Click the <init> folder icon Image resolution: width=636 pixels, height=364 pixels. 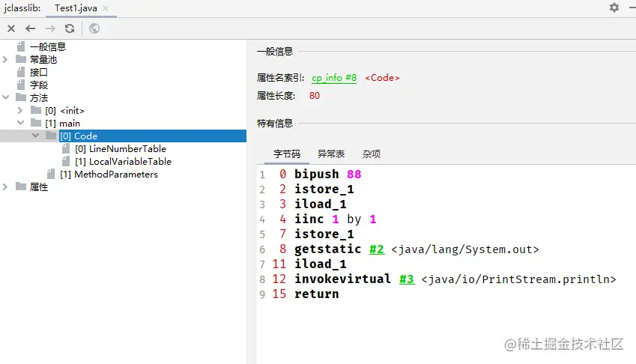(36, 110)
